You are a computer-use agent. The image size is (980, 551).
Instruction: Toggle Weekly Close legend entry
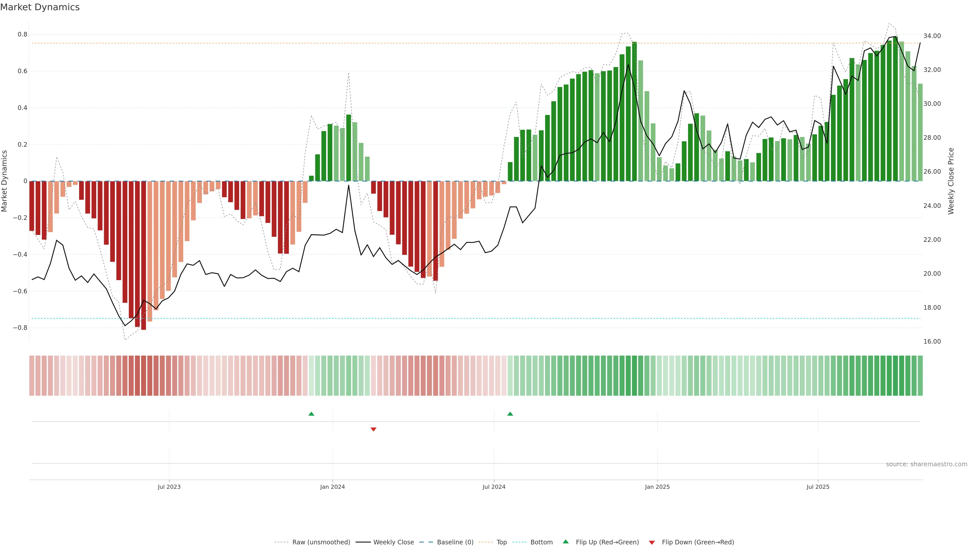point(393,542)
